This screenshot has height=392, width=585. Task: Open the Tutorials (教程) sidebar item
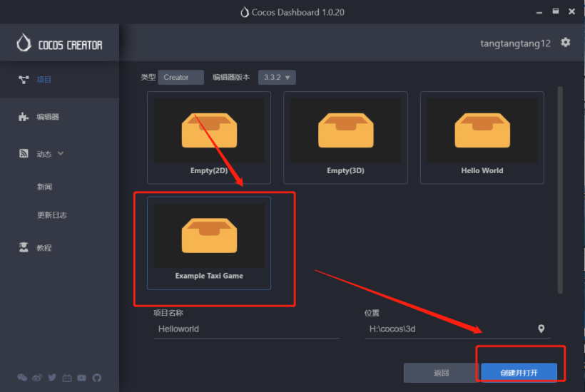(60, 247)
